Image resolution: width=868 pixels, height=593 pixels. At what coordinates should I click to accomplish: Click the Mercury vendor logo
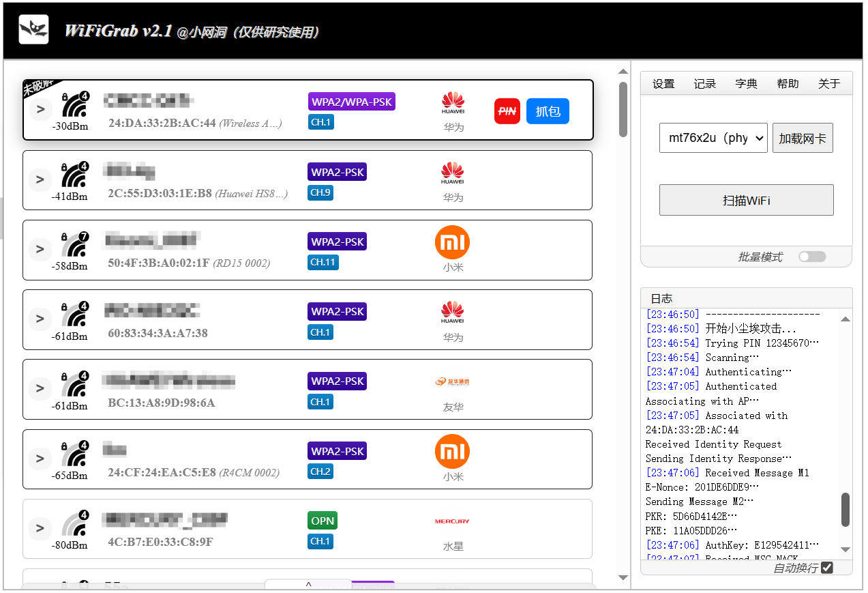point(453,521)
